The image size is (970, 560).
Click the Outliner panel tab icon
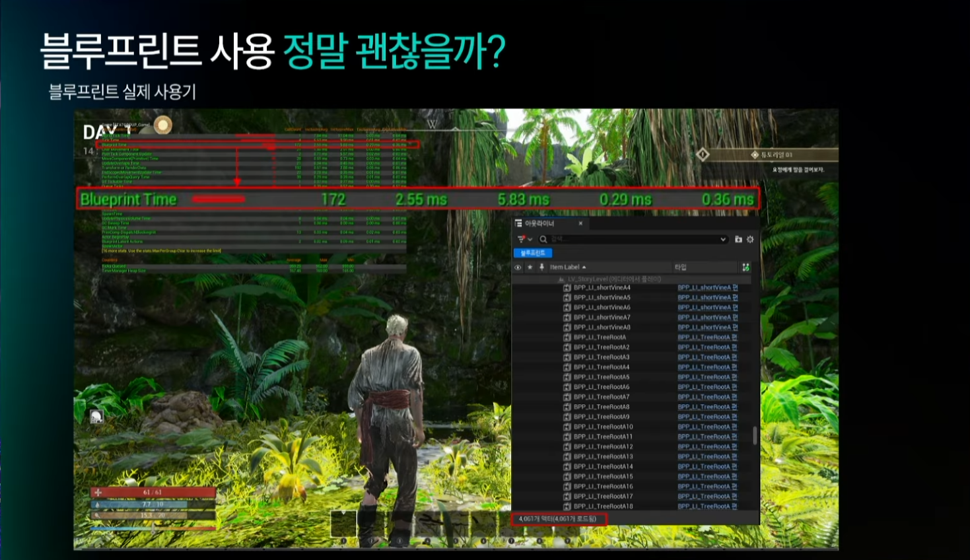point(518,223)
